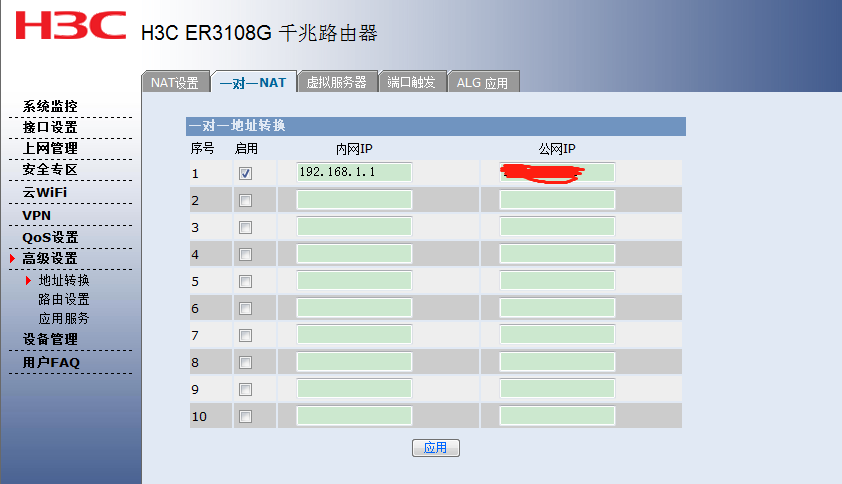Click the 公网IP field in row 8

click(557, 362)
